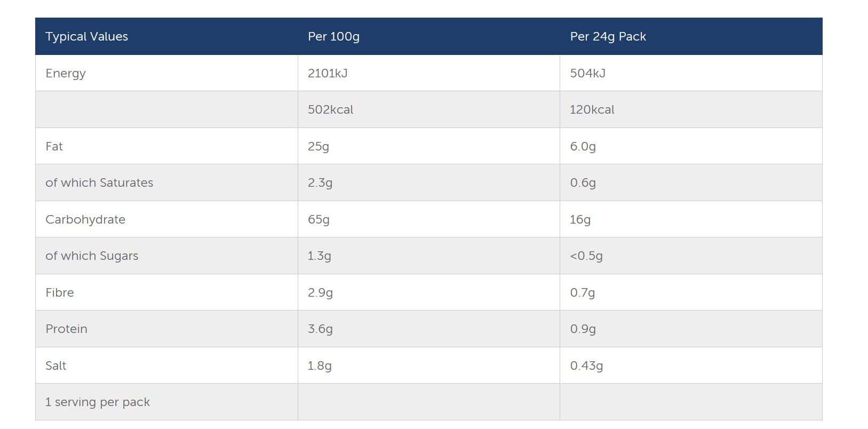Click the Fat row label

(x=54, y=147)
